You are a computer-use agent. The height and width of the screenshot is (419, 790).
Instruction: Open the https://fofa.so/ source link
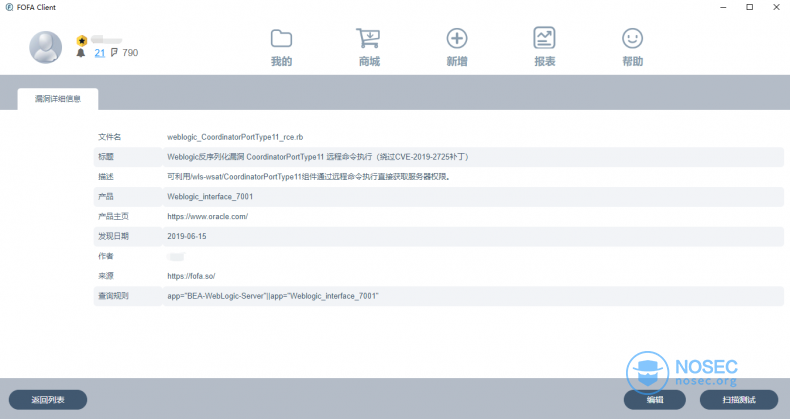point(191,276)
